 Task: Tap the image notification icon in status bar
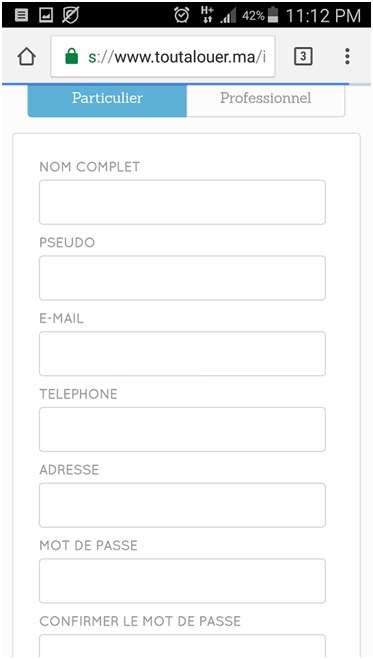click(x=45, y=15)
